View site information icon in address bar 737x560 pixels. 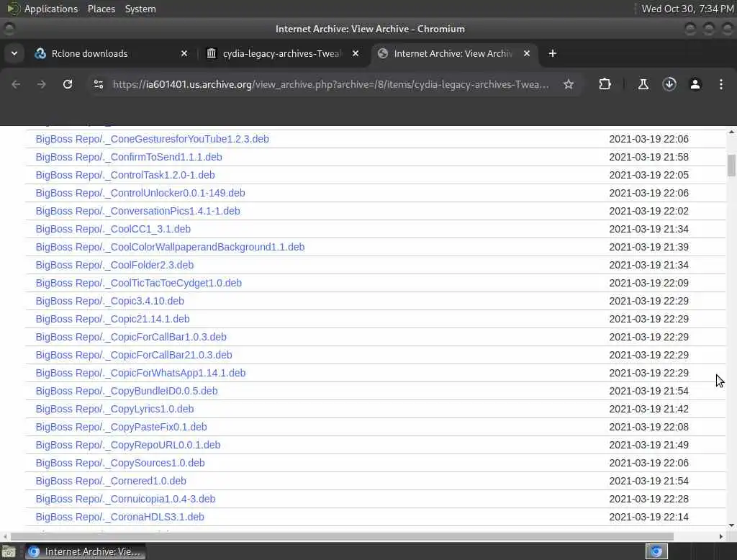click(99, 84)
